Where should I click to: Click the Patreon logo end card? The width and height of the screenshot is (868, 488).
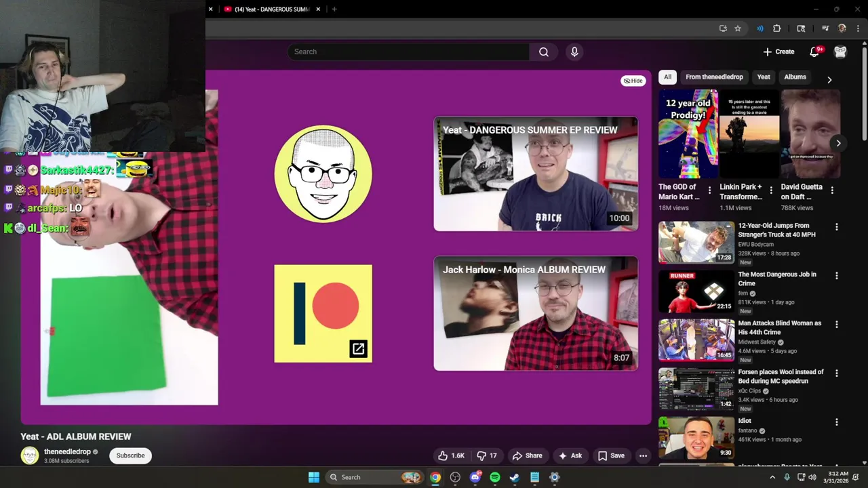click(x=323, y=314)
